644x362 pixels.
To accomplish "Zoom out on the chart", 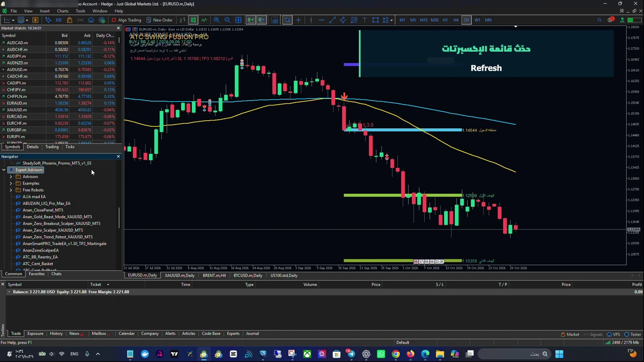I will (x=228, y=20).
